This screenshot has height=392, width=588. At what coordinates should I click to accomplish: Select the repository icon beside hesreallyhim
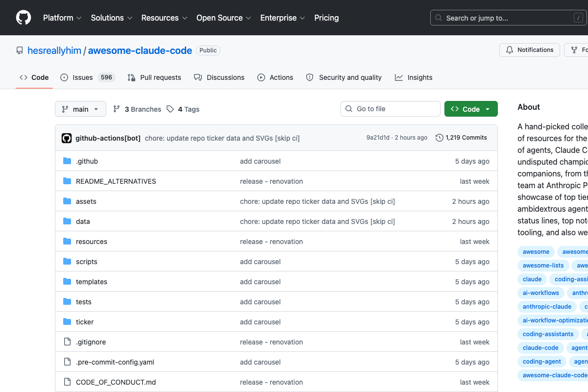pos(20,50)
